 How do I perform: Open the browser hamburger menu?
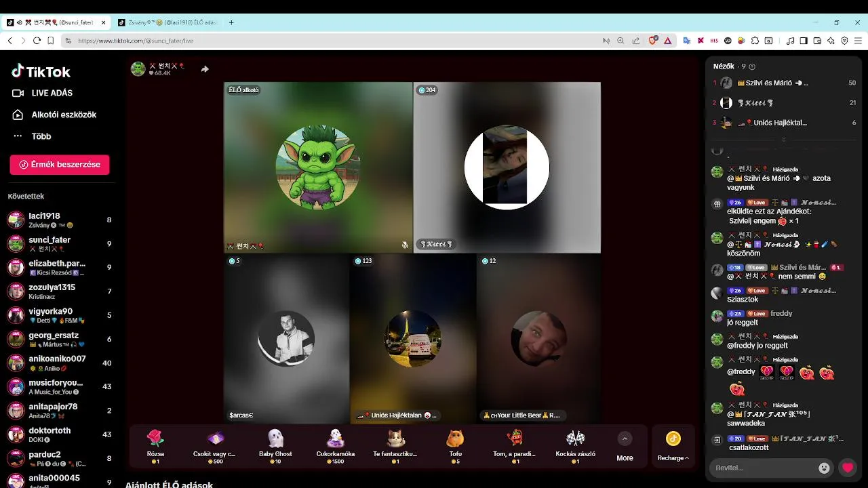point(858,41)
